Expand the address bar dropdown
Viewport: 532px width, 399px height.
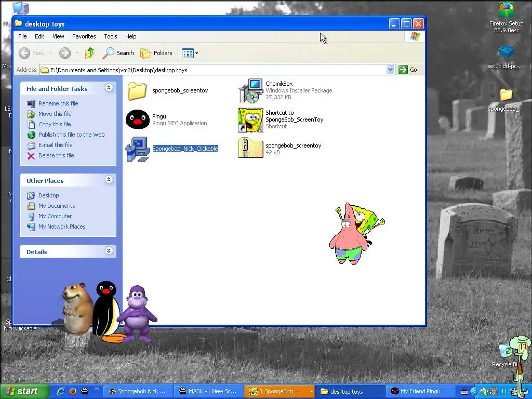point(390,70)
